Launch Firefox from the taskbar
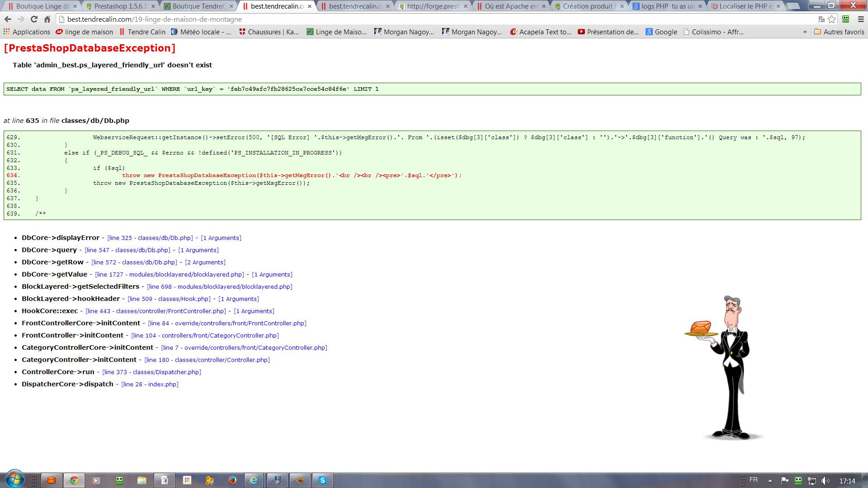Image resolution: width=868 pixels, height=488 pixels. pos(232,480)
